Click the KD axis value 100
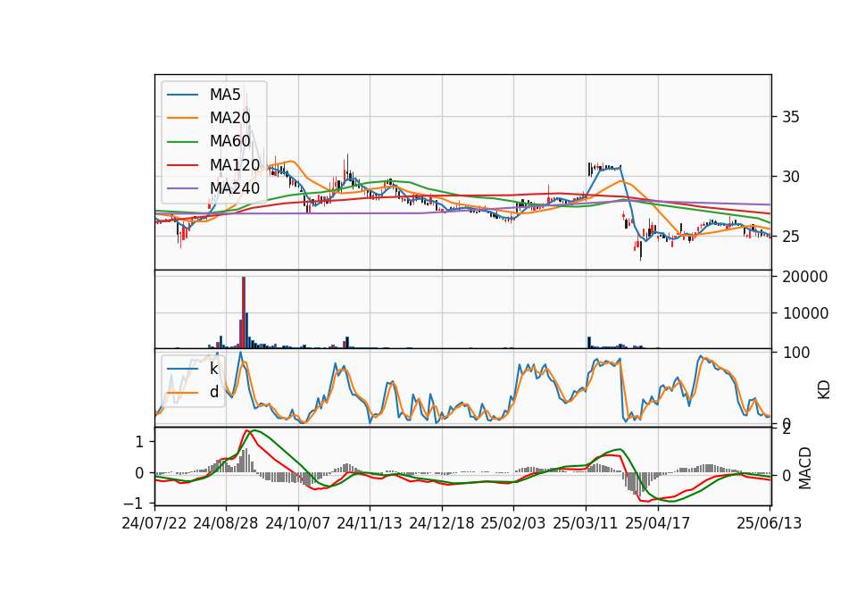 pyautogui.click(x=795, y=354)
